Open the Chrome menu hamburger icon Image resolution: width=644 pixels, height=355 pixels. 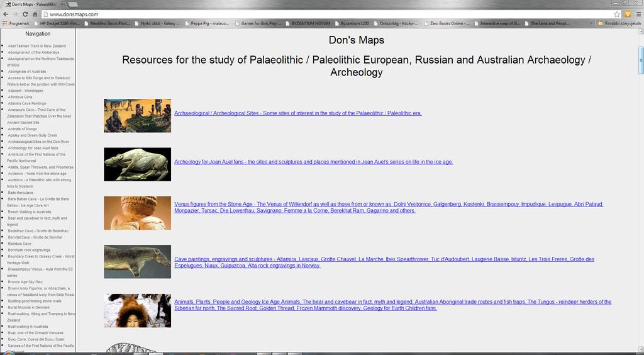pos(638,14)
